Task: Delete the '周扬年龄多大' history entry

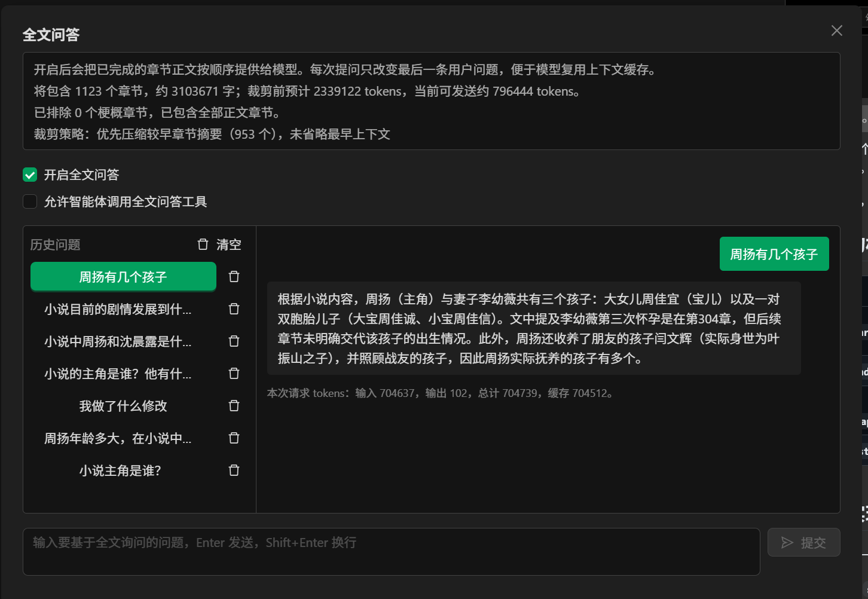Action: coord(234,438)
